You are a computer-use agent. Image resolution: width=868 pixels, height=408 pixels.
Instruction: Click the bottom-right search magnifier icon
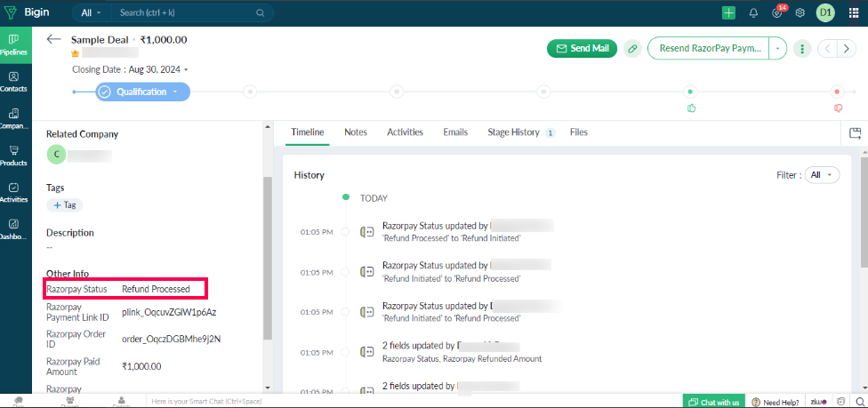pyautogui.click(x=859, y=402)
